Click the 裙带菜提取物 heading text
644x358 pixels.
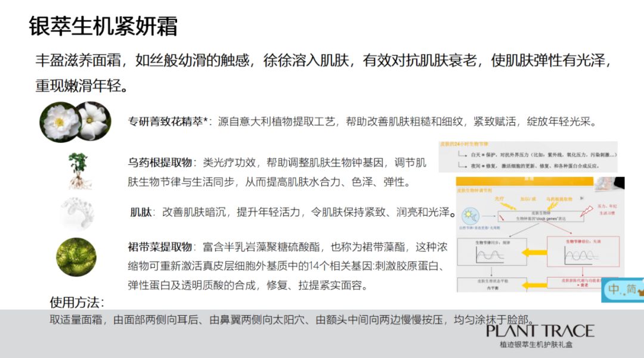coord(160,247)
